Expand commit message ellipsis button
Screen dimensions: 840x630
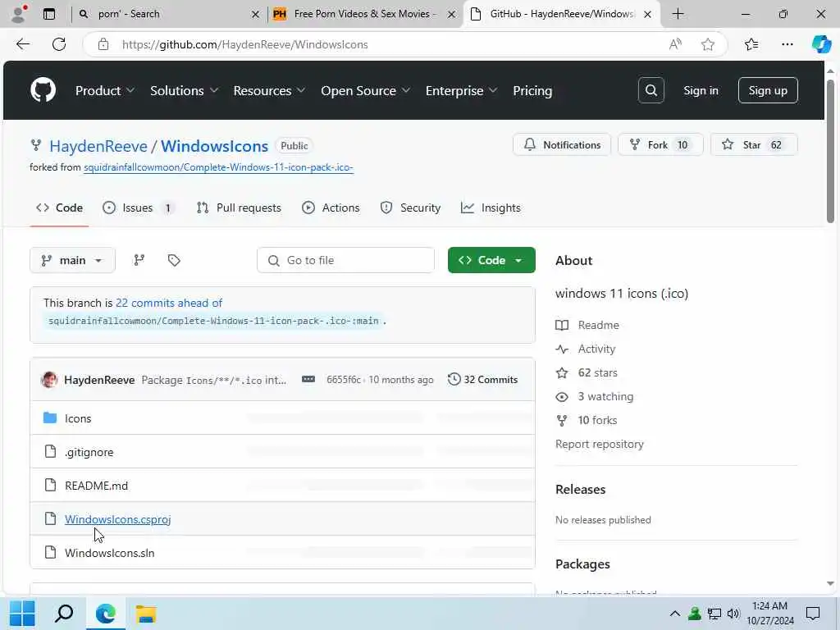[308, 379]
